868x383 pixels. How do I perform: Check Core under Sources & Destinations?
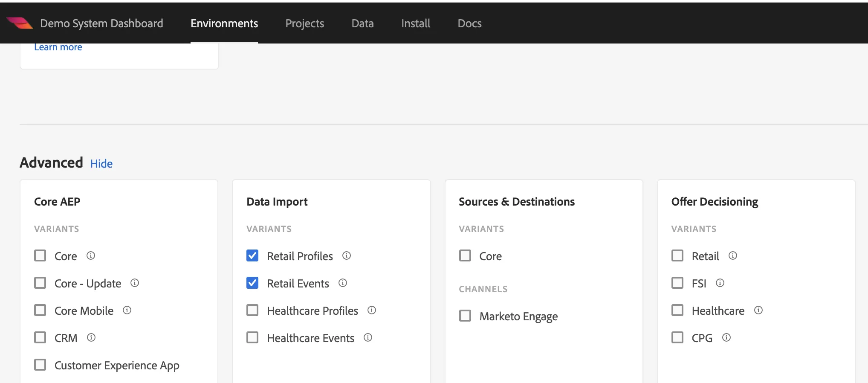[465, 255]
